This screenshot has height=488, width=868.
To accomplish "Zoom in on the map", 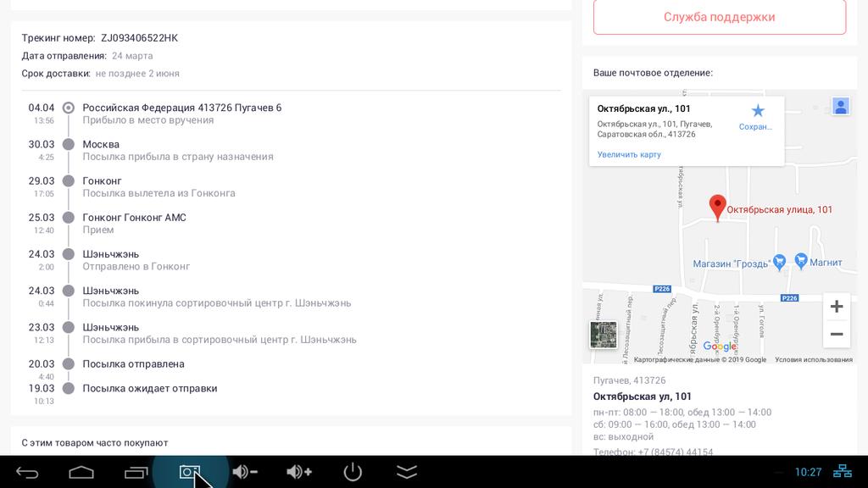I will point(836,307).
